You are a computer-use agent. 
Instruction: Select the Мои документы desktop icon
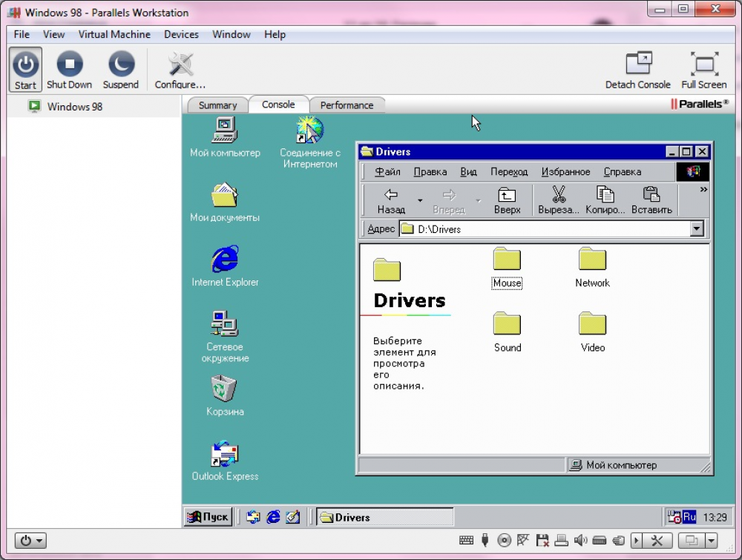[x=225, y=202]
